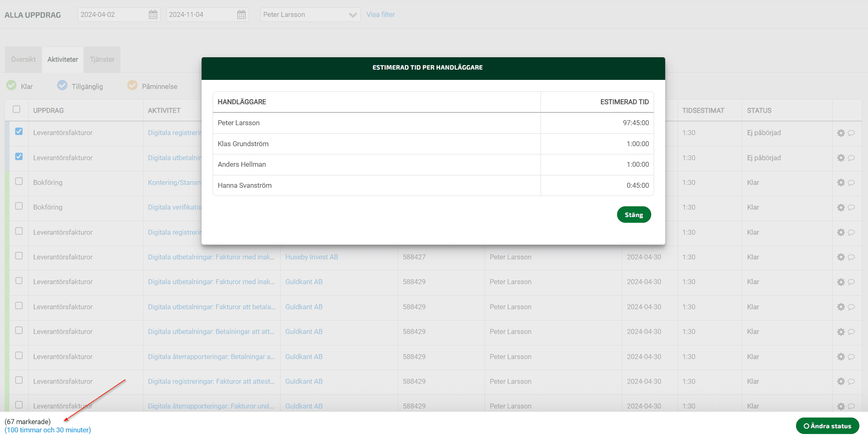
Task: Switch to the Översikt tab
Action: point(23,60)
